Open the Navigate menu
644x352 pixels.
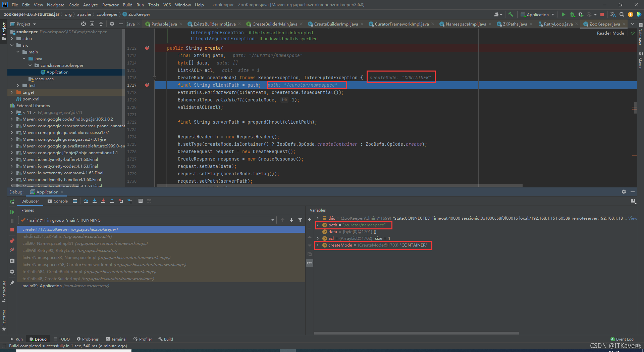coord(55,5)
